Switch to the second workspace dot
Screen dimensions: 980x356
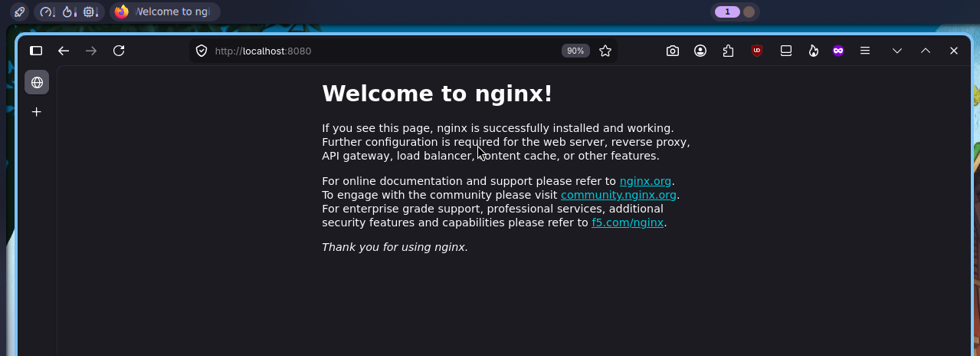point(749,12)
